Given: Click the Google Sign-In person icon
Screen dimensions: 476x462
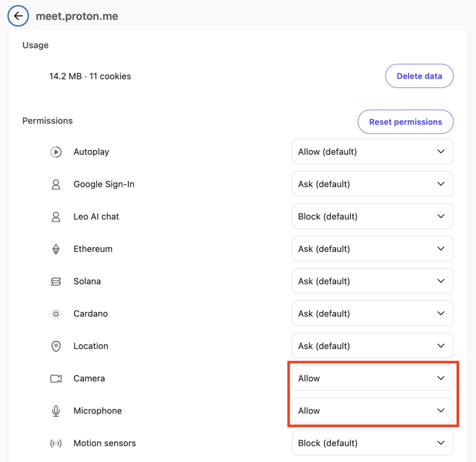Looking at the screenshot, I should tap(56, 184).
